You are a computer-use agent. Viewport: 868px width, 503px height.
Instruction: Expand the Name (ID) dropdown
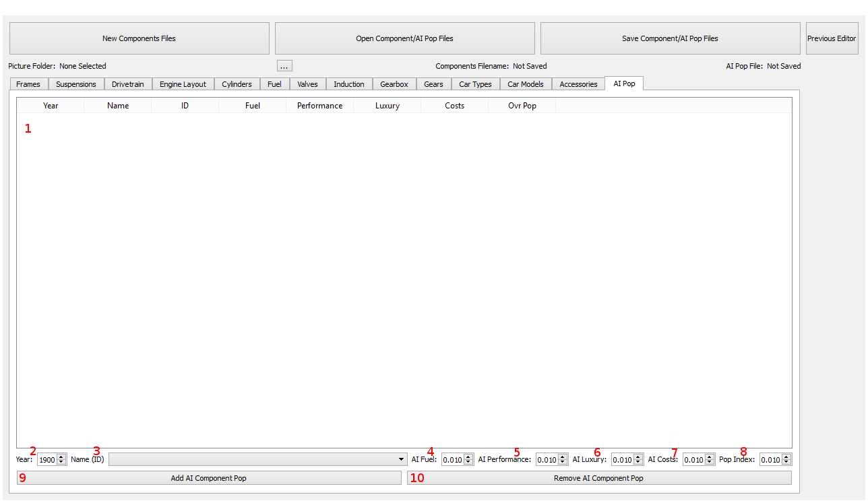click(257, 459)
